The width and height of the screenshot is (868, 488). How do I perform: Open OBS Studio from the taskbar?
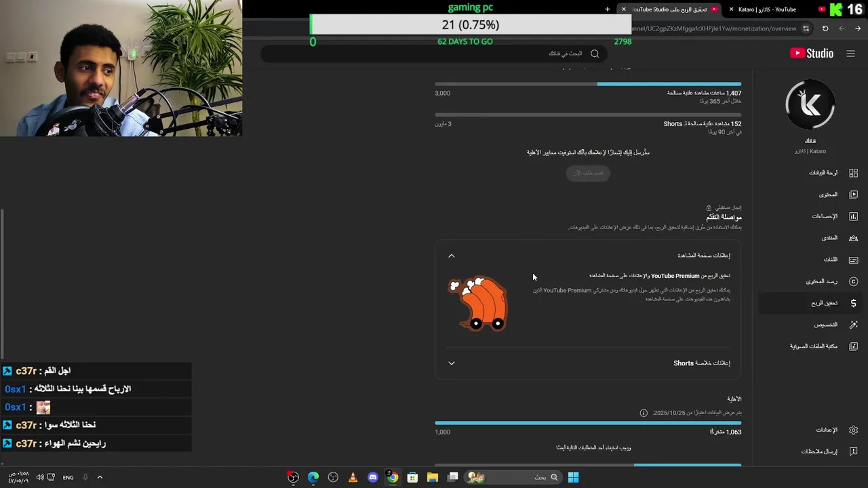pos(333,477)
